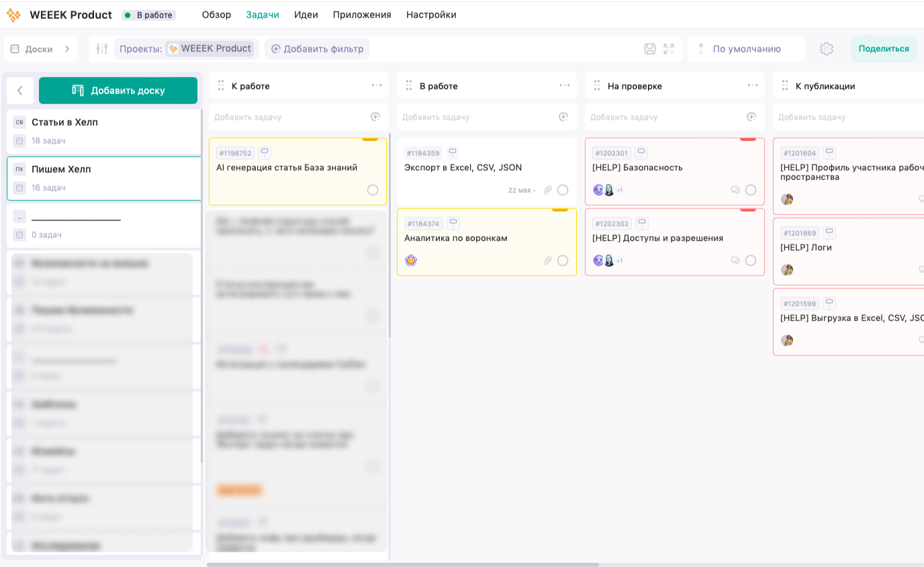Select the board with 0 задач

(104, 225)
